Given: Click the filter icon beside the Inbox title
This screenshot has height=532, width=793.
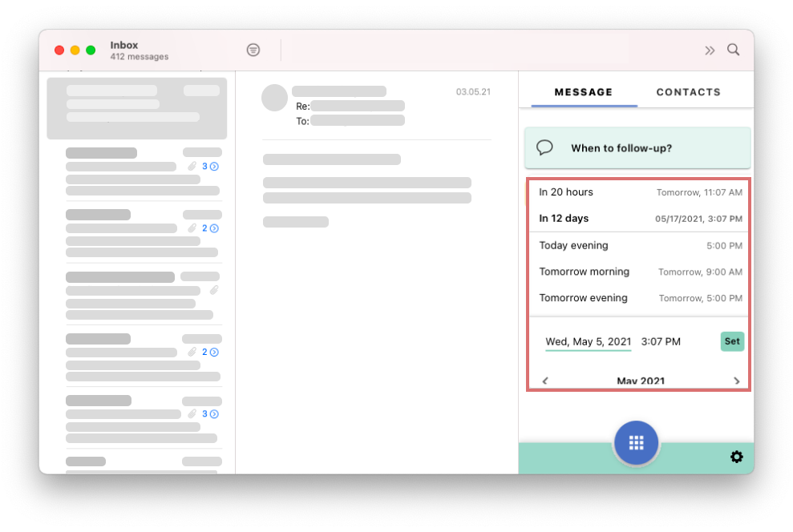Looking at the screenshot, I should tap(253, 50).
